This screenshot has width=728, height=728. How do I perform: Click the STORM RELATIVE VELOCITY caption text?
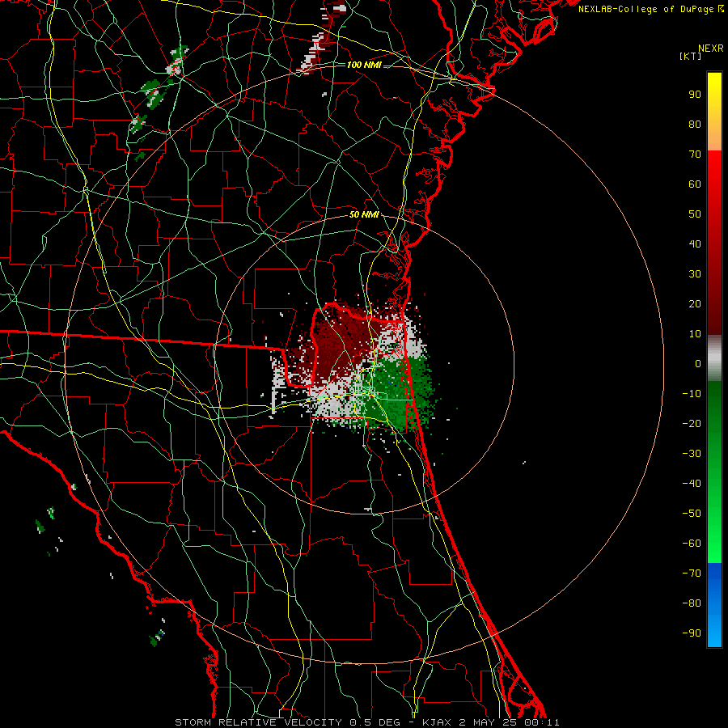click(x=258, y=722)
